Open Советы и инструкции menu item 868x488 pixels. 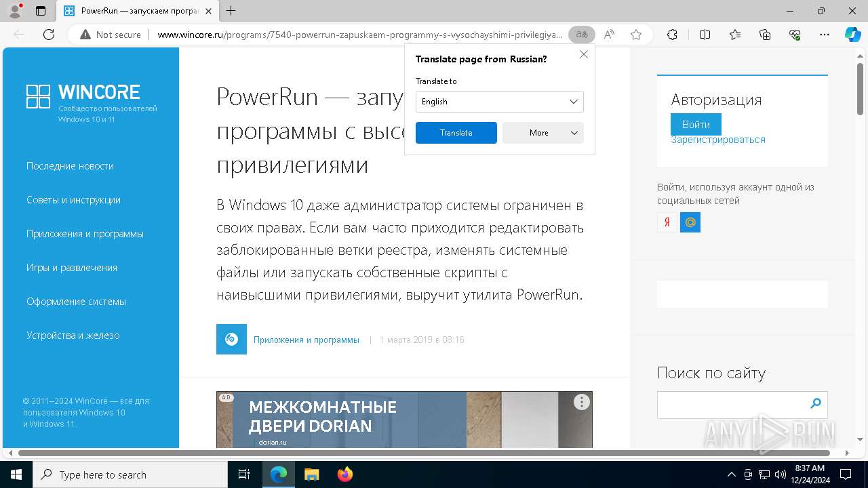pos(73,200)
